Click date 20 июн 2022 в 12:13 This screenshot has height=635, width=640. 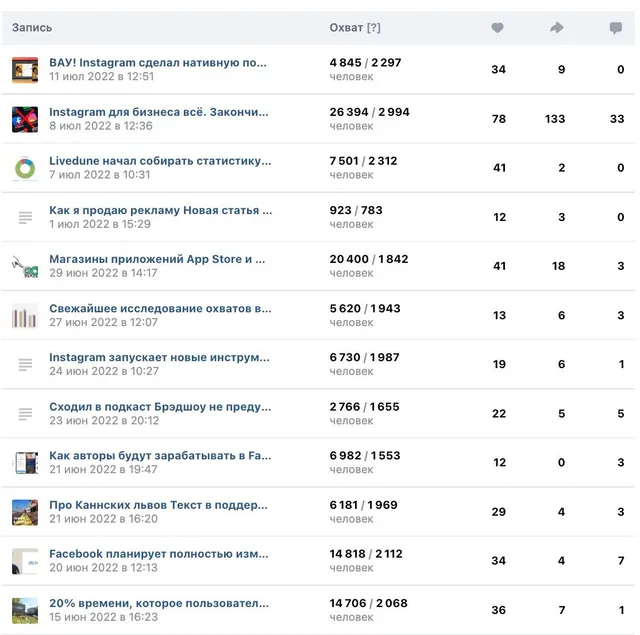(x=103, y=568)
